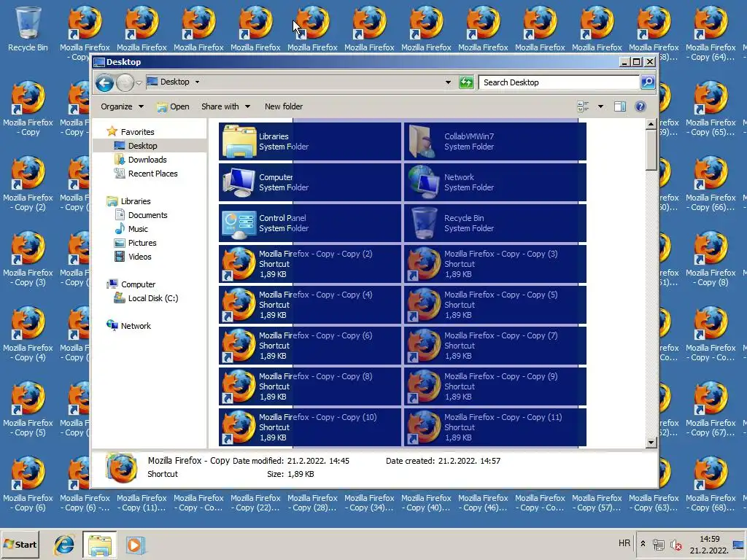The width and height of the screenshot is (747, 560).
Task: Click the file list scroll up arrow
Action: 651,124
